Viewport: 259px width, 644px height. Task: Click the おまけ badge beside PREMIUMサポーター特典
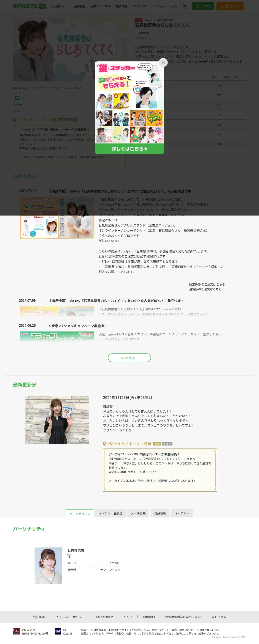click(167, 444)
